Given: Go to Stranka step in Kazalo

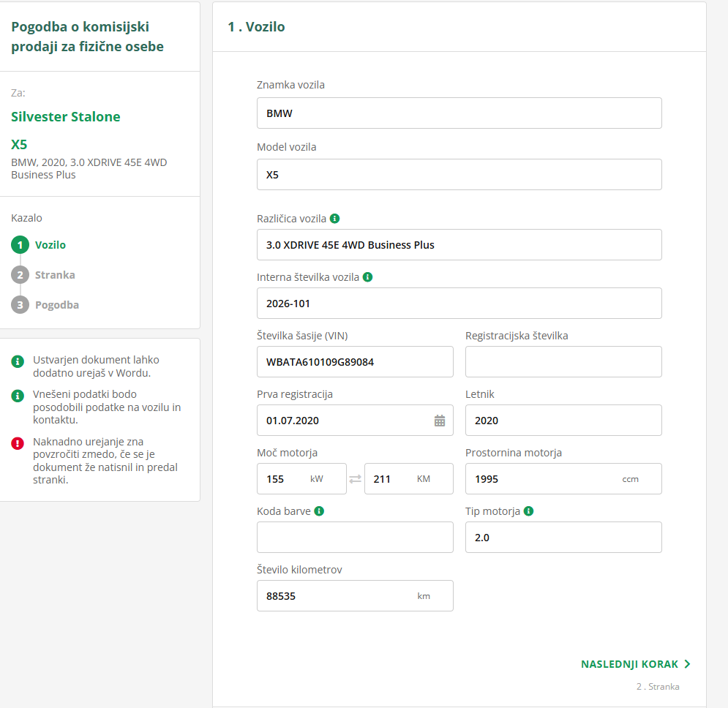Looking at the screenshot, I should pyautogui.click(x=54, y=275).
